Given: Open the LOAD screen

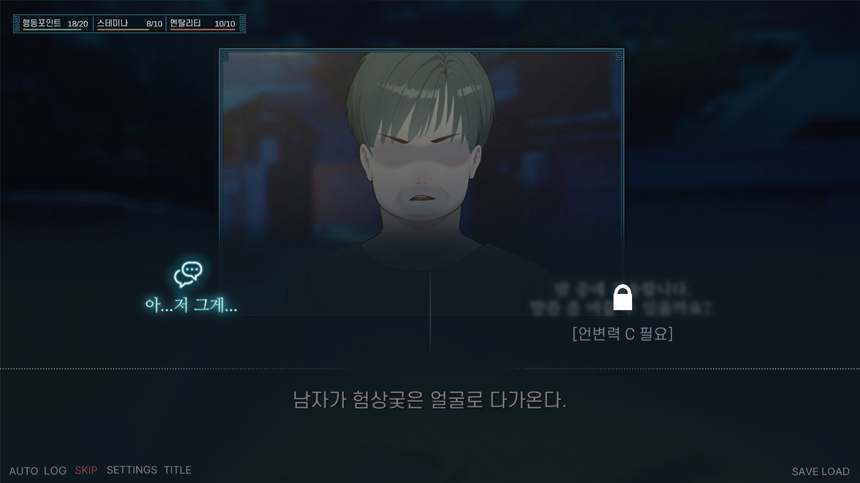Looking at the screenshot, I should tap(835, 471).
